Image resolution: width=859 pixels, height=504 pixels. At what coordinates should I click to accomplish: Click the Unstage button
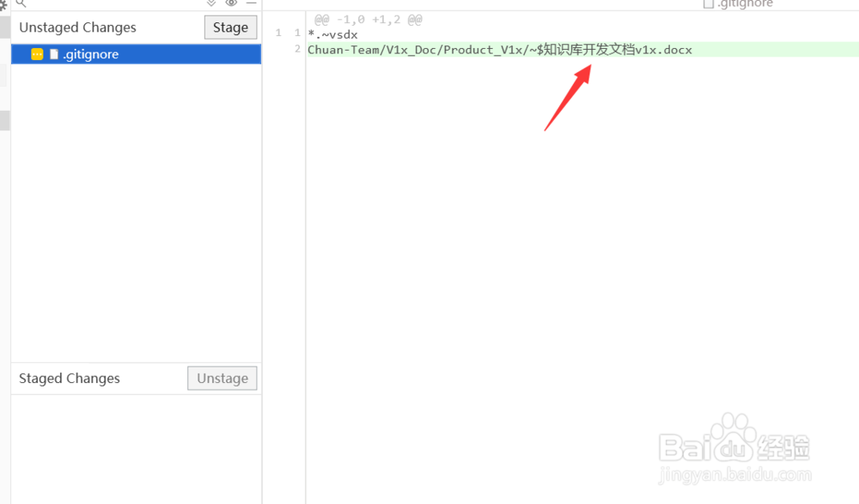222,378
